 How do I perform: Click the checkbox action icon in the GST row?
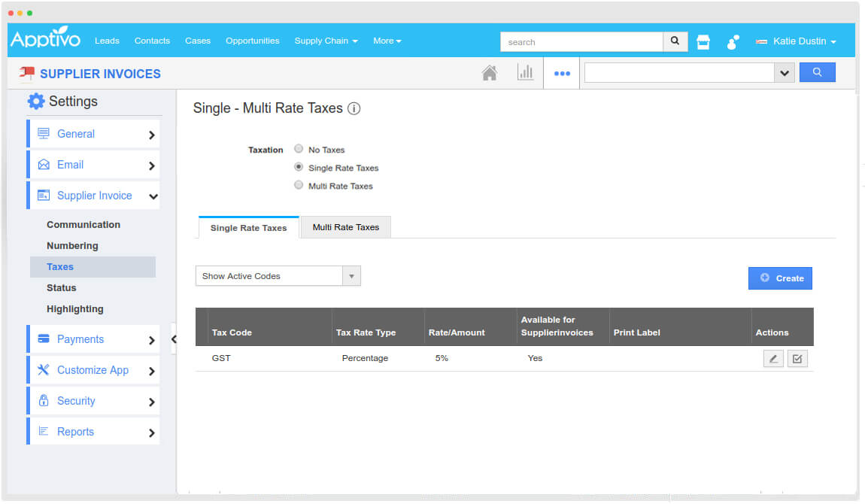pos(797,359)
